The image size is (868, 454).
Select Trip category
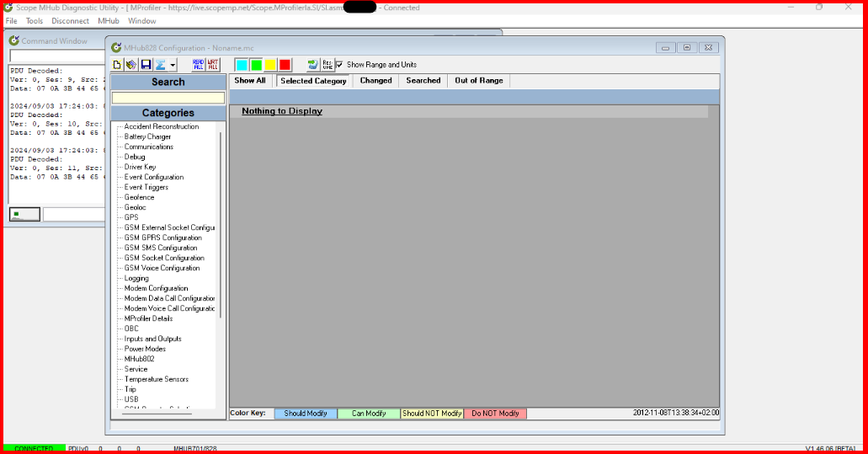[130, 389]
